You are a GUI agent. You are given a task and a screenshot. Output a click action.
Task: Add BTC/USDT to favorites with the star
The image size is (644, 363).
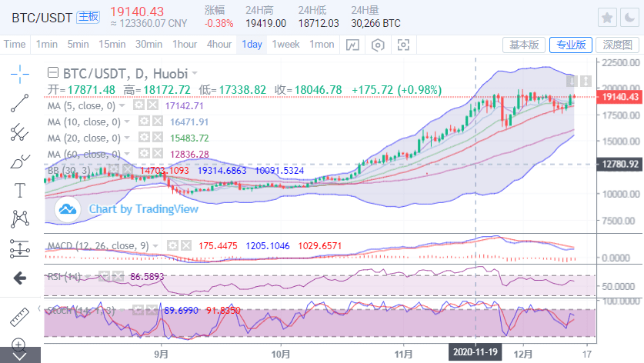coord(607,17)
